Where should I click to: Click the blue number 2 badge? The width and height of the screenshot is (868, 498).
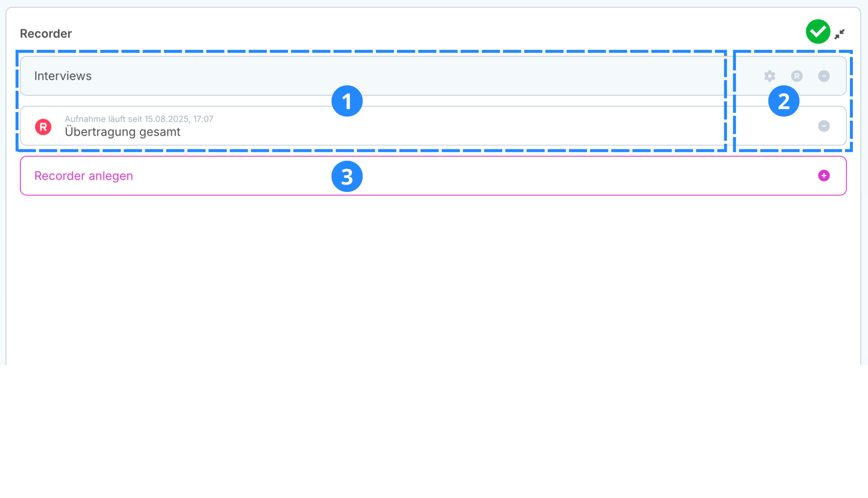coord(783,101)
